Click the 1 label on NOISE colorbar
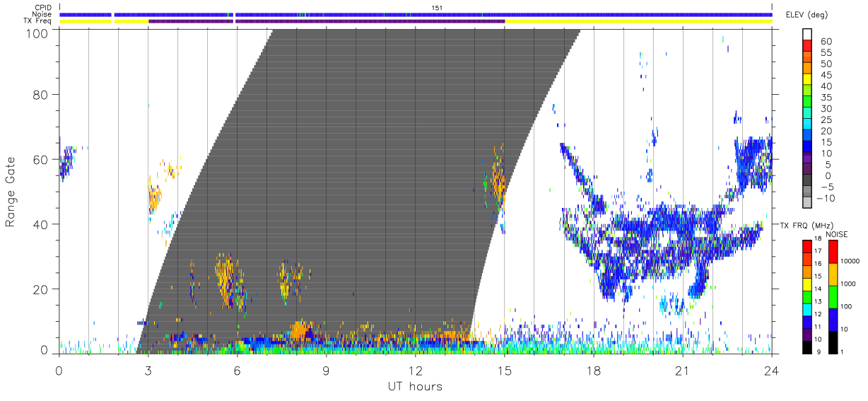 point(843,351)
